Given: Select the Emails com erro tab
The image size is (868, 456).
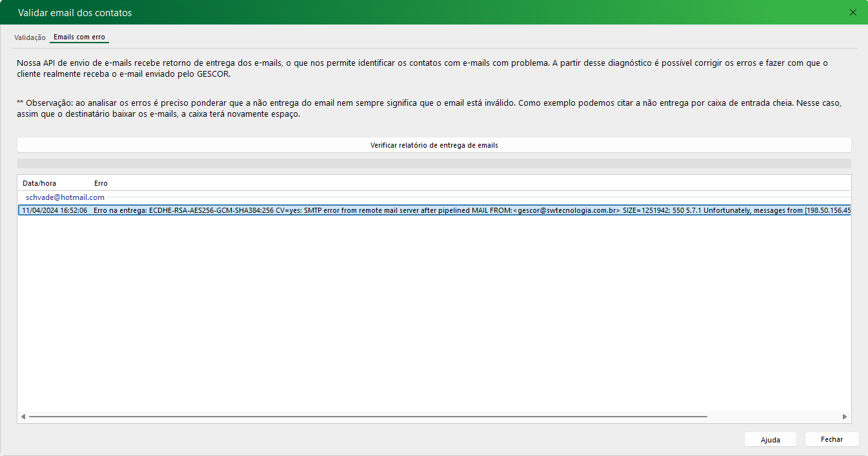Looking at the screenshot, I should click(79, 37).
